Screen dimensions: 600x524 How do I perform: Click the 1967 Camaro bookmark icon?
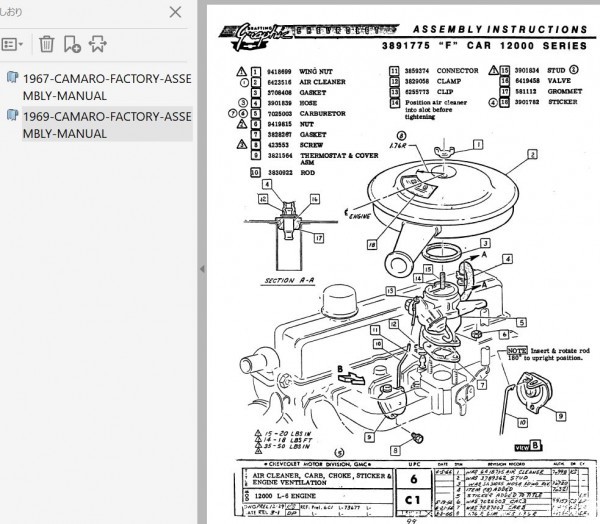(x=13, y=77)
